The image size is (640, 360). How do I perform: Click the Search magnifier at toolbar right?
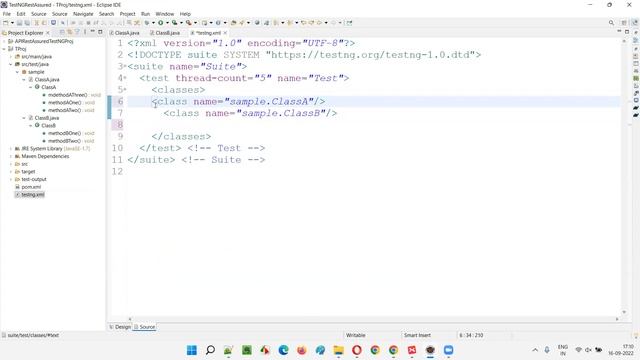coord(611,23)
